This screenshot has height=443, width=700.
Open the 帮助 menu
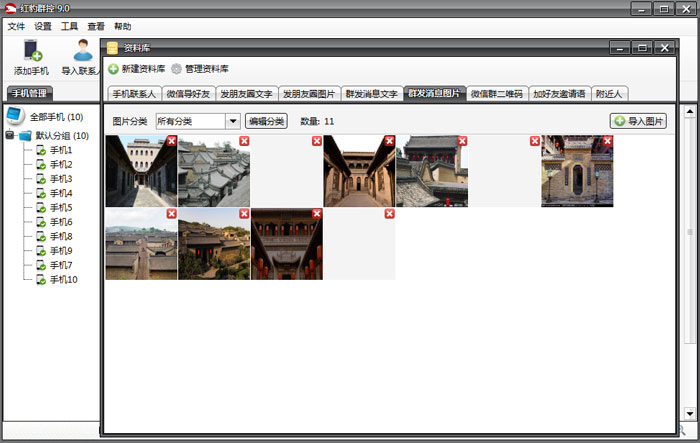(x=122, y=26)
